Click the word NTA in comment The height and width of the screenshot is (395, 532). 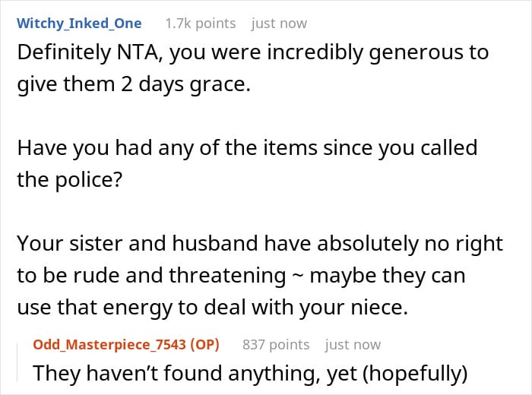138,52
